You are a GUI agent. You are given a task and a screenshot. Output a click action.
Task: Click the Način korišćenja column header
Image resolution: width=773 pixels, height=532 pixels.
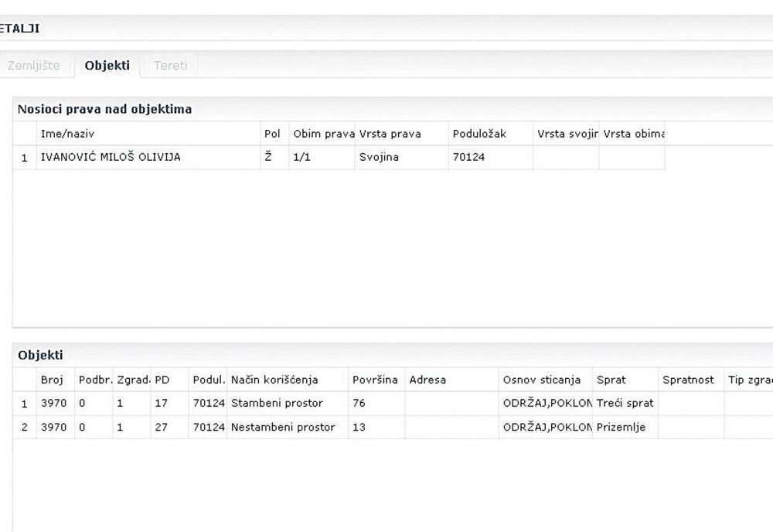click(x=274, y=380)
